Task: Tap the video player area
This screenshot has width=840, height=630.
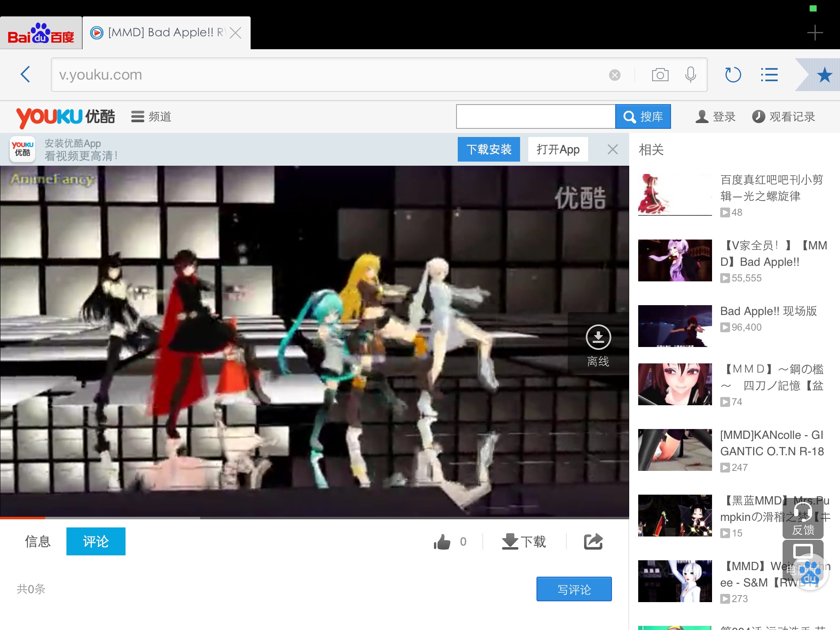Action: point(315,340)
